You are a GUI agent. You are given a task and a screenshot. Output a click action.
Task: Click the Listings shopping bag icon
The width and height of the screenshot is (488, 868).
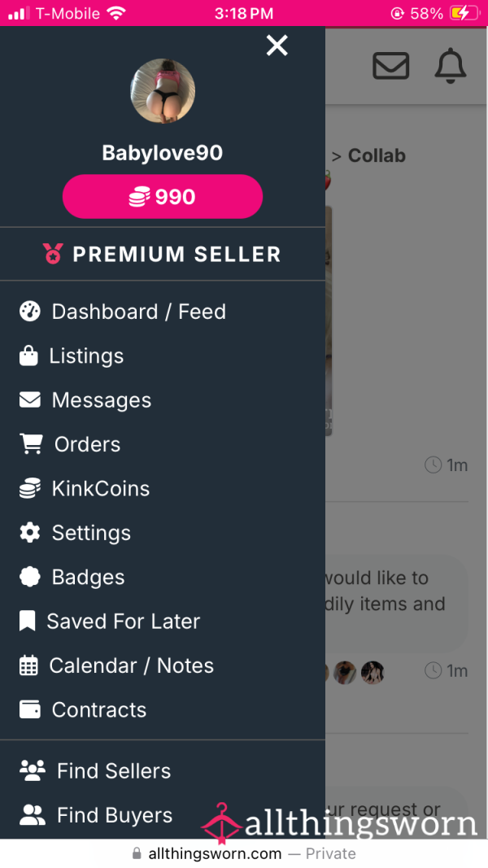tap(28, 355)
